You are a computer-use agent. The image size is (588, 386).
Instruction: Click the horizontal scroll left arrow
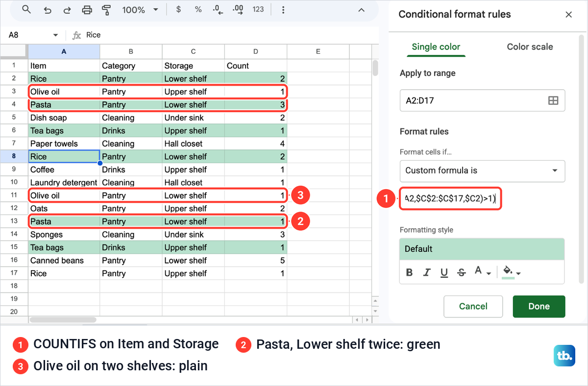[x=357, y=320]
